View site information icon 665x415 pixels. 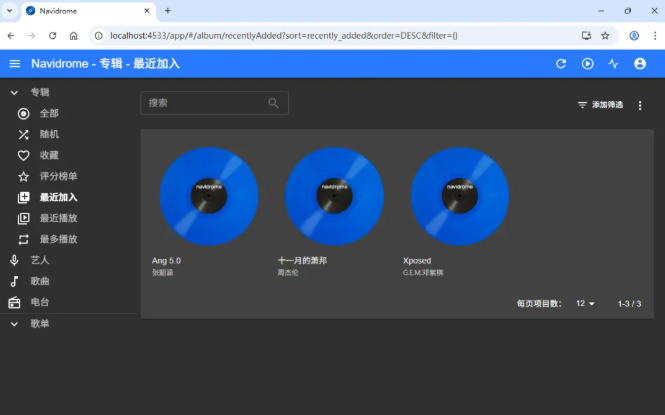coord(98,36)
